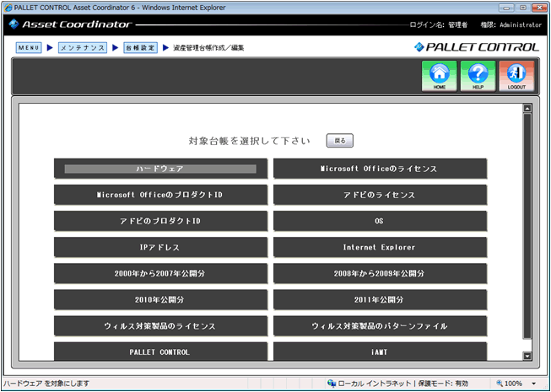Image resolution: width=551 pixels, height=392 pixels.
Task: Select アドビのライセンス ledger
Action: (x=381, y=195)
